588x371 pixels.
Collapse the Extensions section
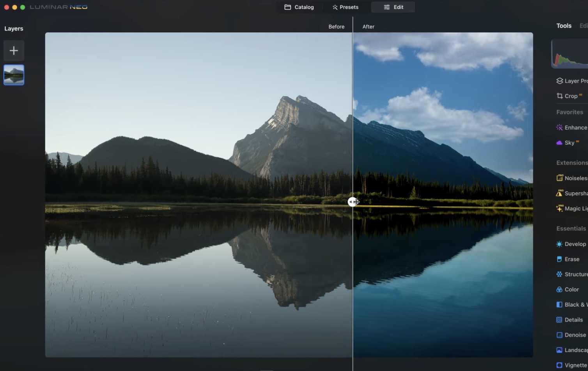[571, 163]
